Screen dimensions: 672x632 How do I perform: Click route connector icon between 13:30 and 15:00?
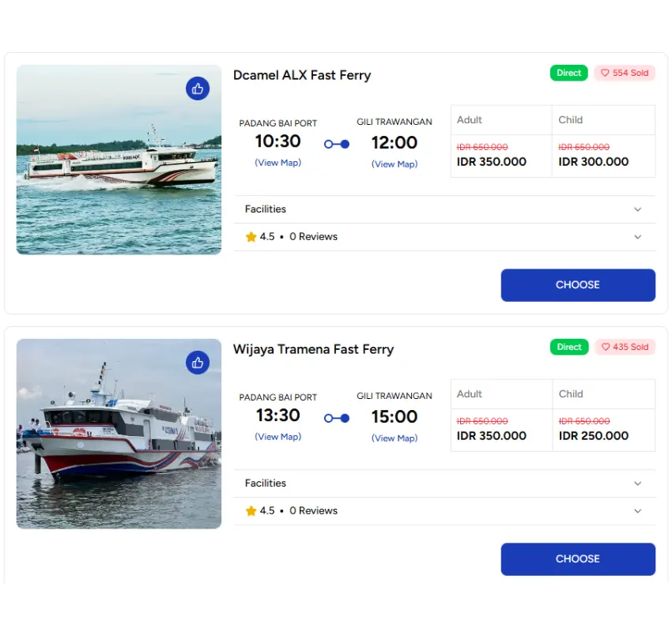[x=337, y=418]
